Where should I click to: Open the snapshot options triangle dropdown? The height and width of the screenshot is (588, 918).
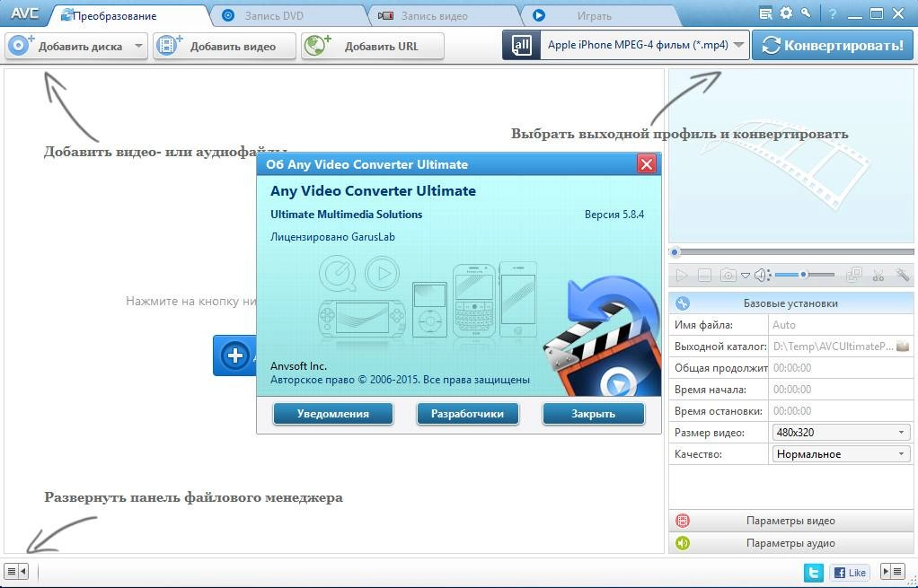745,275
